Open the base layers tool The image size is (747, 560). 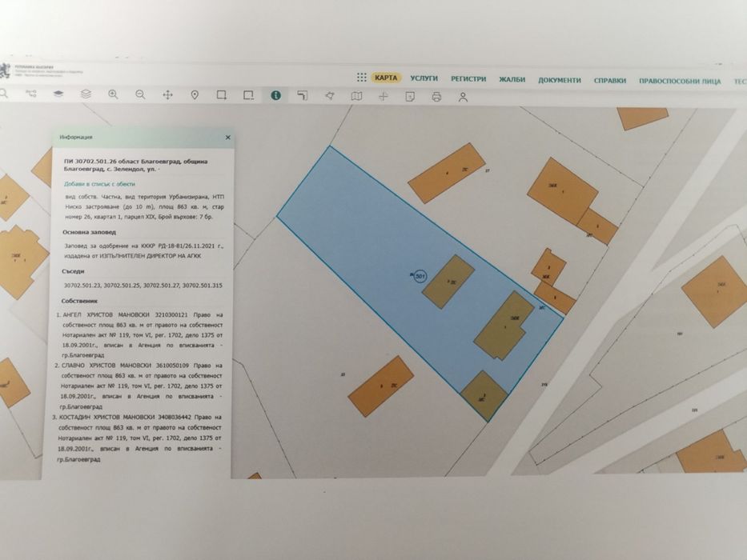58,94
